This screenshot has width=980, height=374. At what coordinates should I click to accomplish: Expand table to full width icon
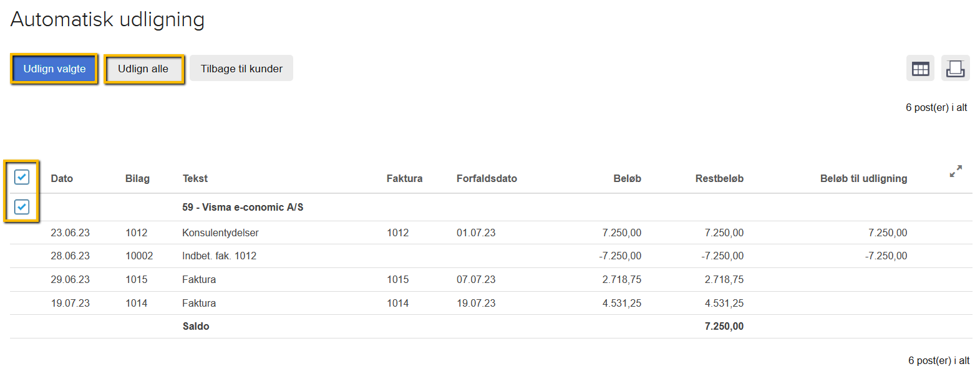tap(956, 171)
